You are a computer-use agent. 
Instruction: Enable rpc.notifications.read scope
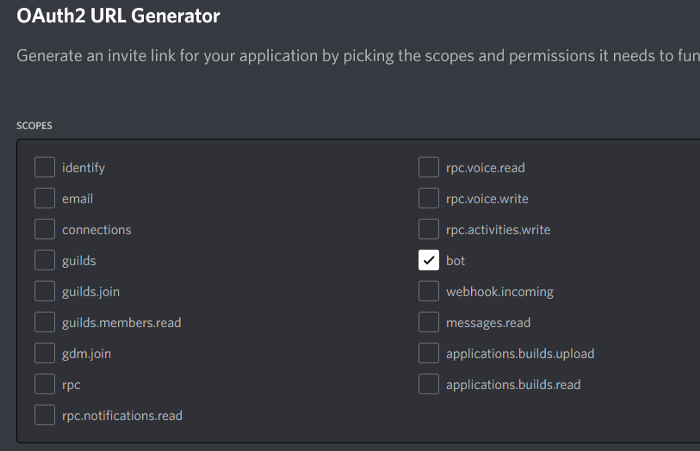pos(44,415)
